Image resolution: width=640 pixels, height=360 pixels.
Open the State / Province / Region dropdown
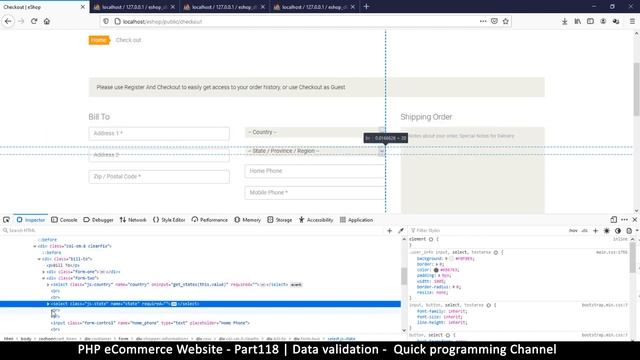315,151
